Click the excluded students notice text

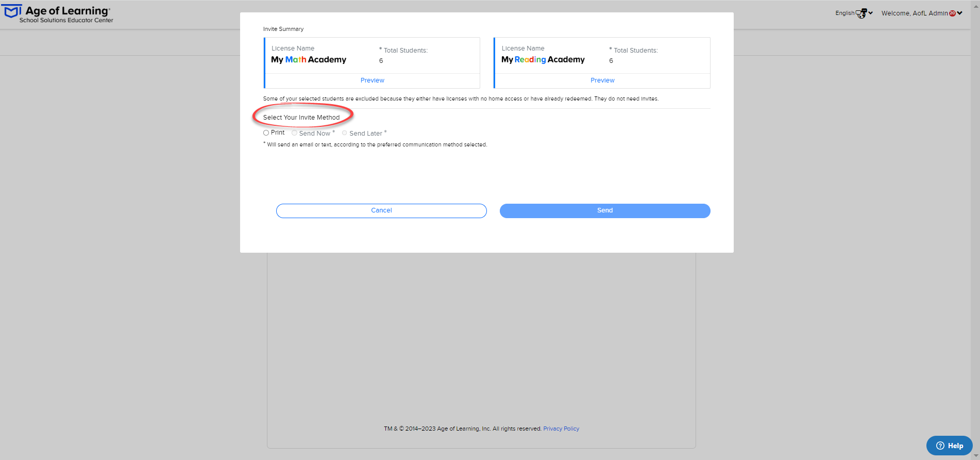point(461,98)
